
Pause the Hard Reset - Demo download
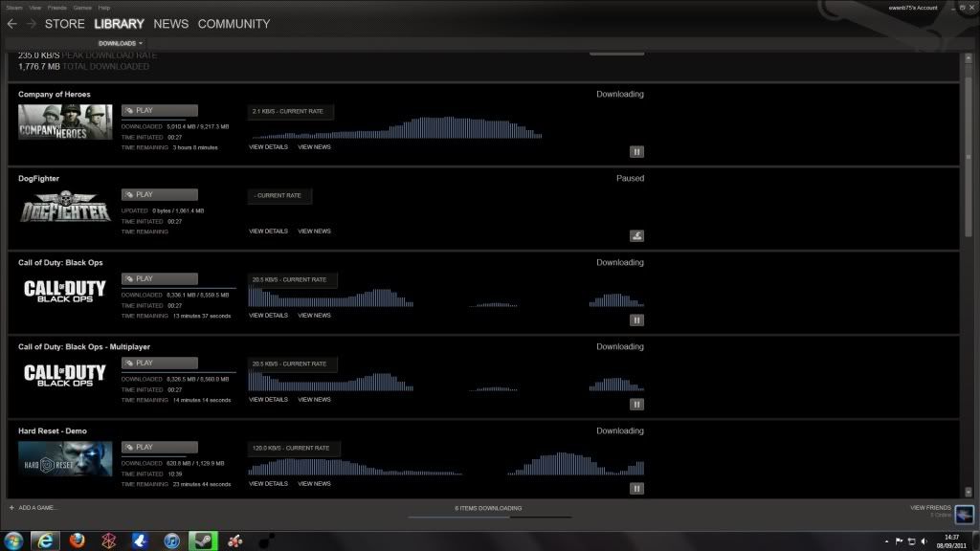(x=636, y=489)
